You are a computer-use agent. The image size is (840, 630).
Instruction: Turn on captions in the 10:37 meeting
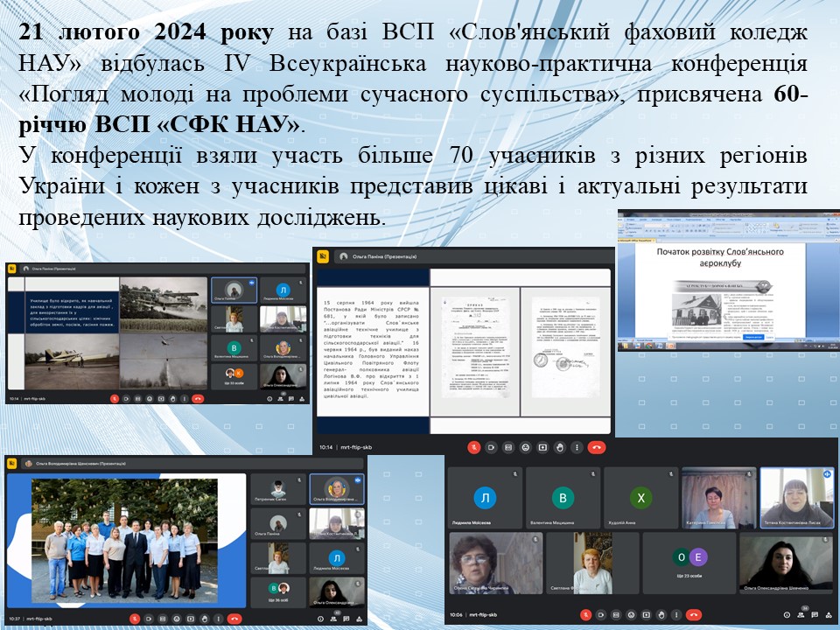[x=163, y=619]
